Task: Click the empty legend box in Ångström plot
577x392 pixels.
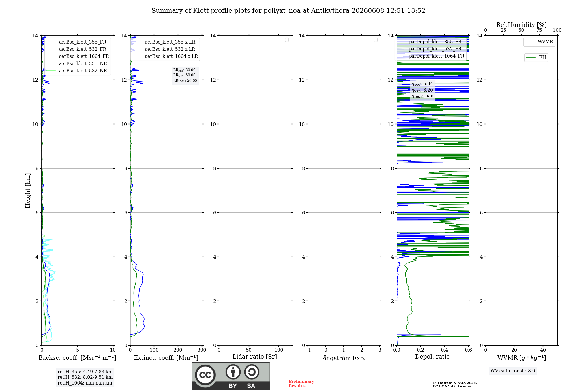Action: click(376, 40)
